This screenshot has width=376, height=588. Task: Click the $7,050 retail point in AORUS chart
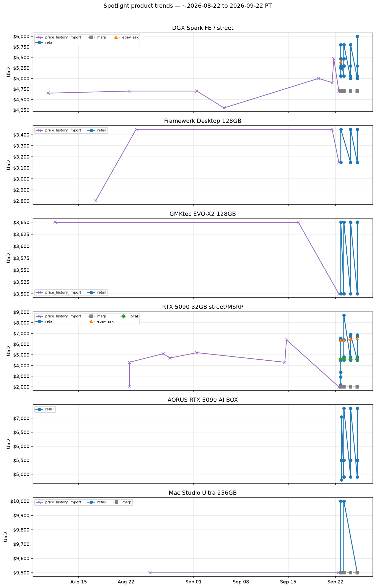coord(341,417)
